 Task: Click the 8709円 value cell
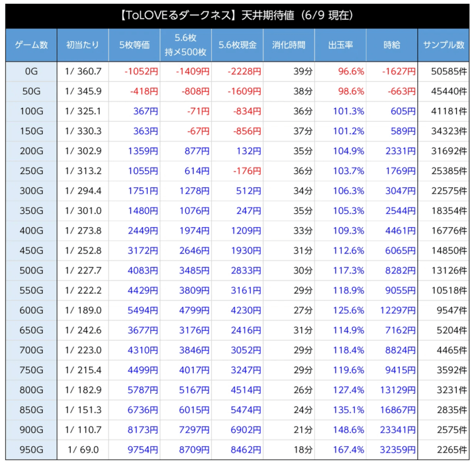[186, 450]
